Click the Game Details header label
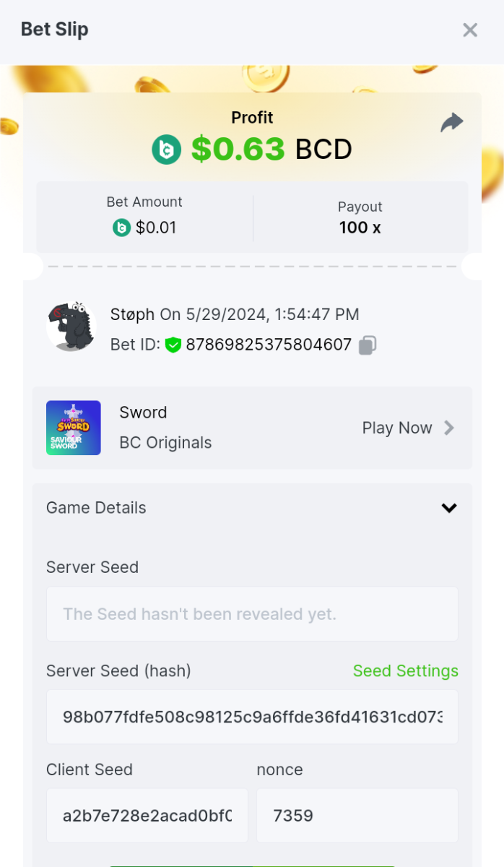This screenshot has width=504, height=867. click(x=96, y=508)
